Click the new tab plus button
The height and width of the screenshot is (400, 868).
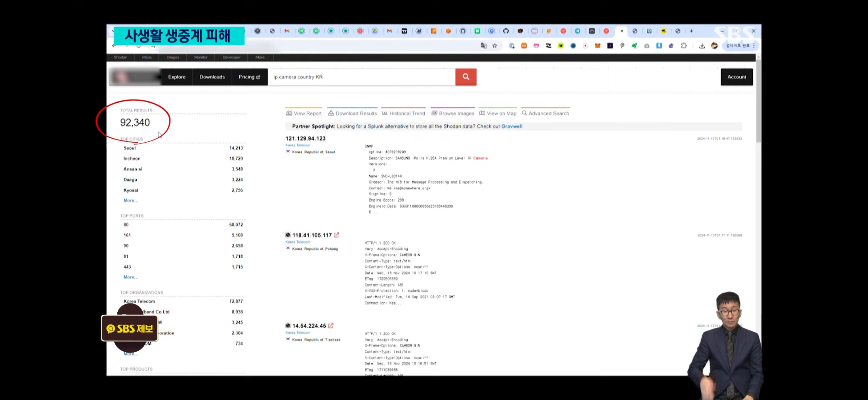(x=691, y=31)
